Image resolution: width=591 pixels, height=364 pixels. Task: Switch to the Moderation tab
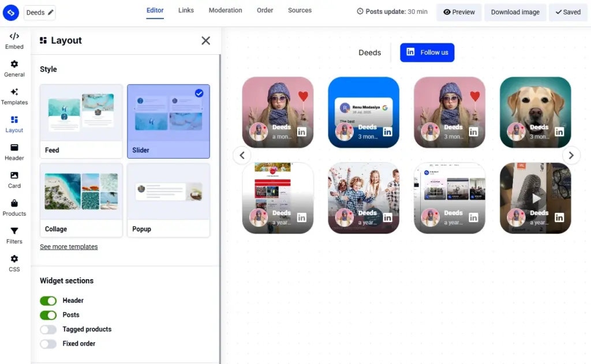[x=225, y=10]
